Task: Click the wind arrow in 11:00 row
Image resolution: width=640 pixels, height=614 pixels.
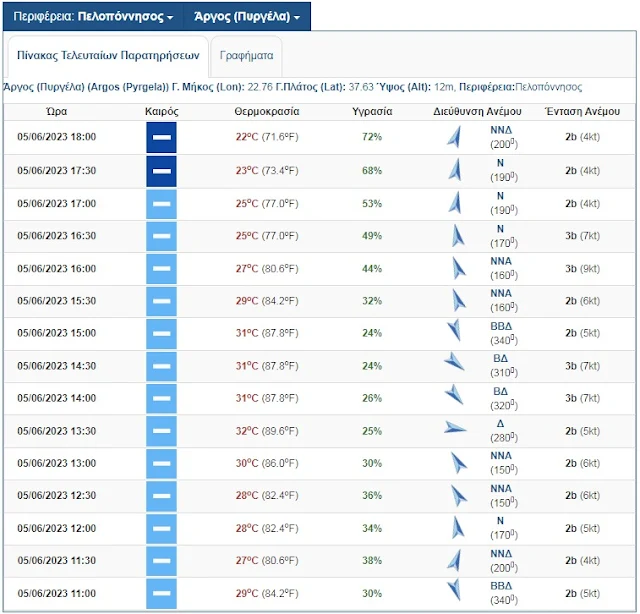Action: coord(454,590)
